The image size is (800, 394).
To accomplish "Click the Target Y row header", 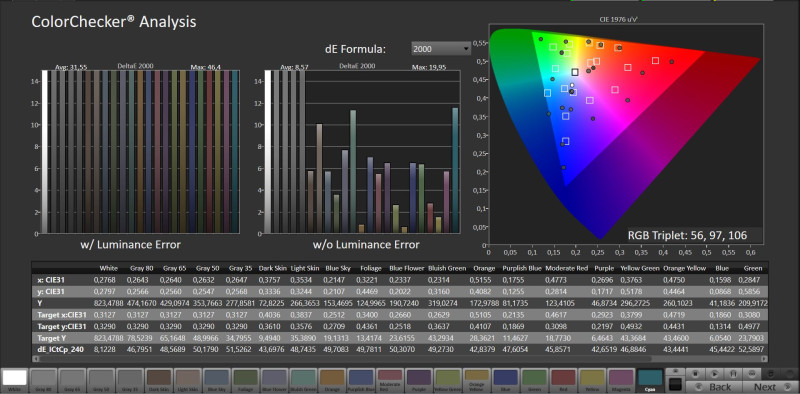I will click(x=52, y=338).
